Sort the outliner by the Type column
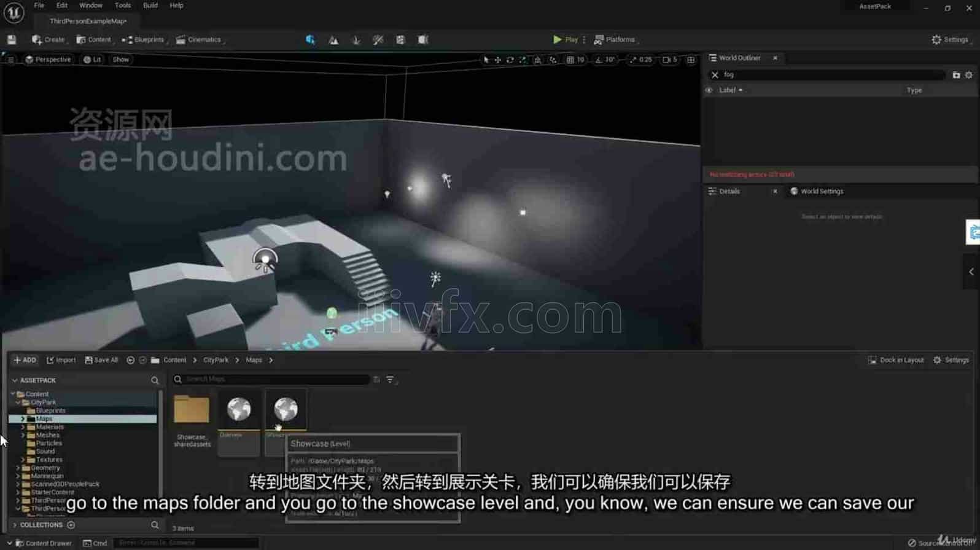 [x=914, y=90]
